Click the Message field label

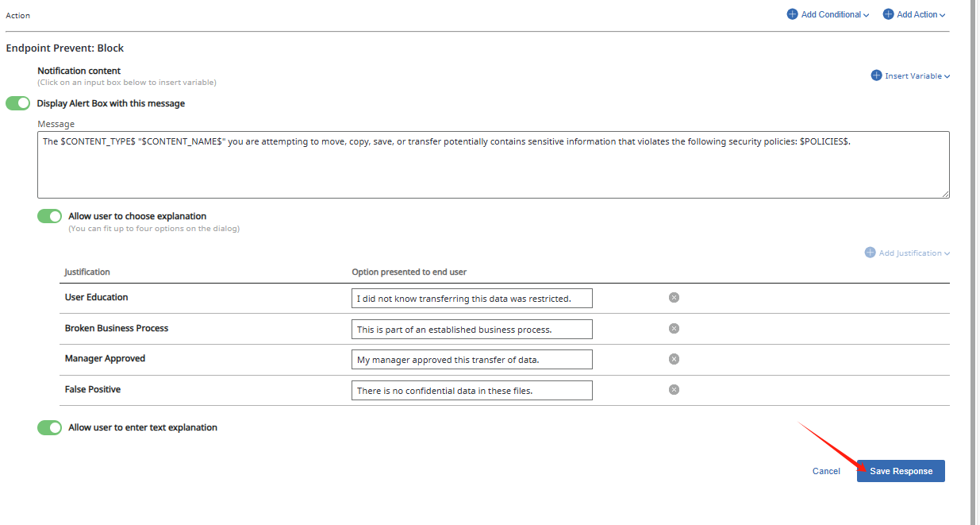pyautogui.click(x=56, y=124)
